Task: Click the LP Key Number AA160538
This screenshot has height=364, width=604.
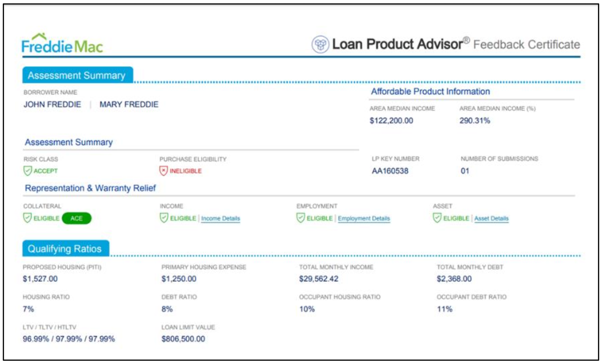Action: coord(390,171)
